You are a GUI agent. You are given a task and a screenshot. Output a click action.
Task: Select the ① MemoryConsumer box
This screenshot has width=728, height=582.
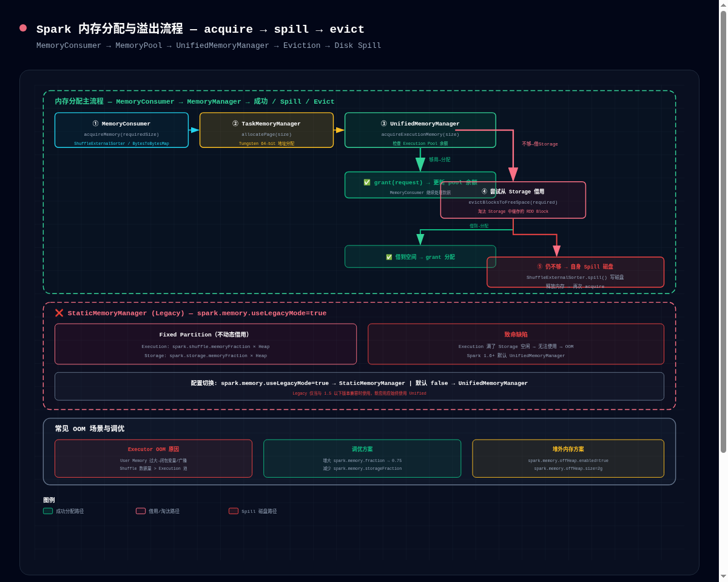click(121, 130)
